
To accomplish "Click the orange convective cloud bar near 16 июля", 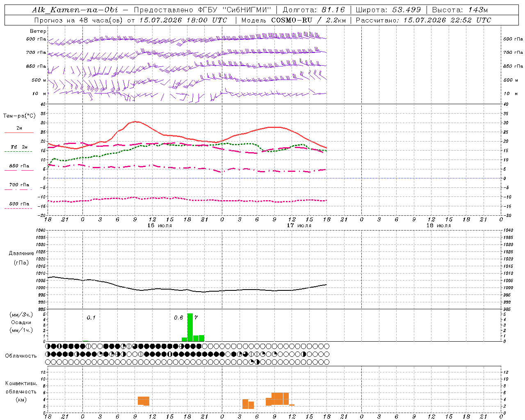I will point(144,401).
